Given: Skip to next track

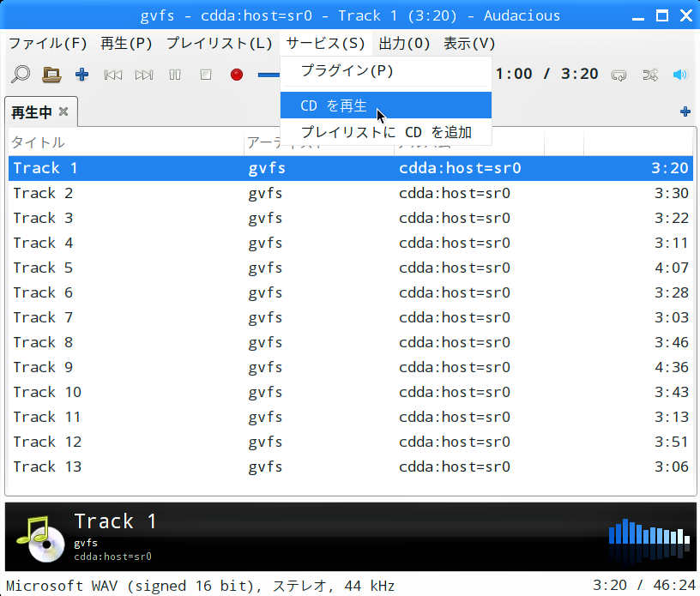Looking at the screenshot, I should tap(144, 75).
